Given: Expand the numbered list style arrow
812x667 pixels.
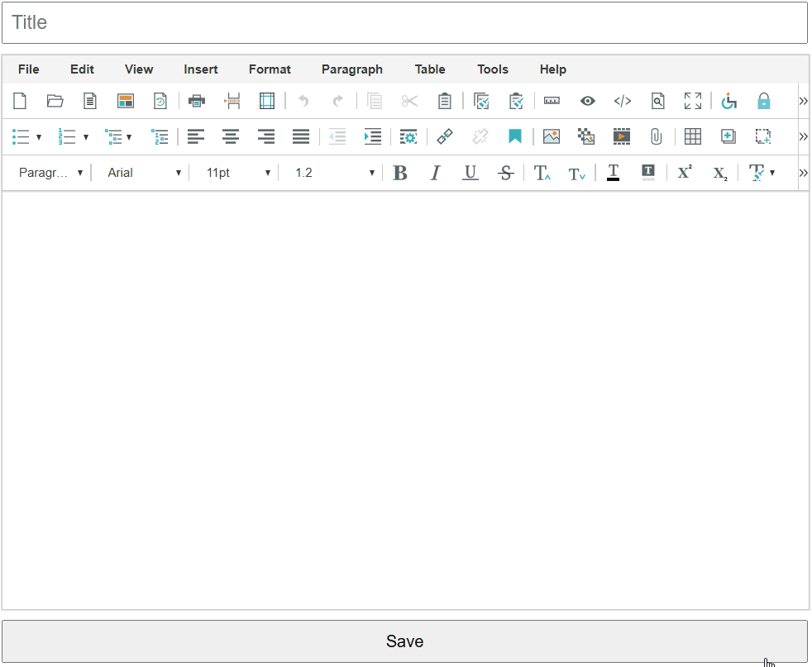Looking at the screenshot, I should [x=86, y=137].
